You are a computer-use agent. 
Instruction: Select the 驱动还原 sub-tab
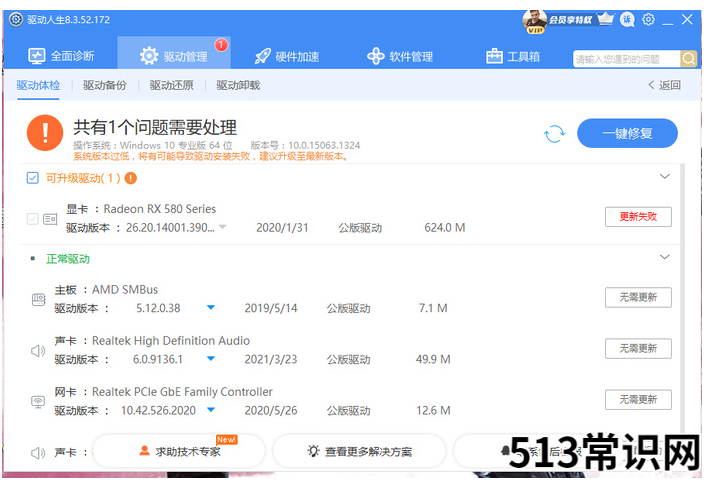(172, 85)
